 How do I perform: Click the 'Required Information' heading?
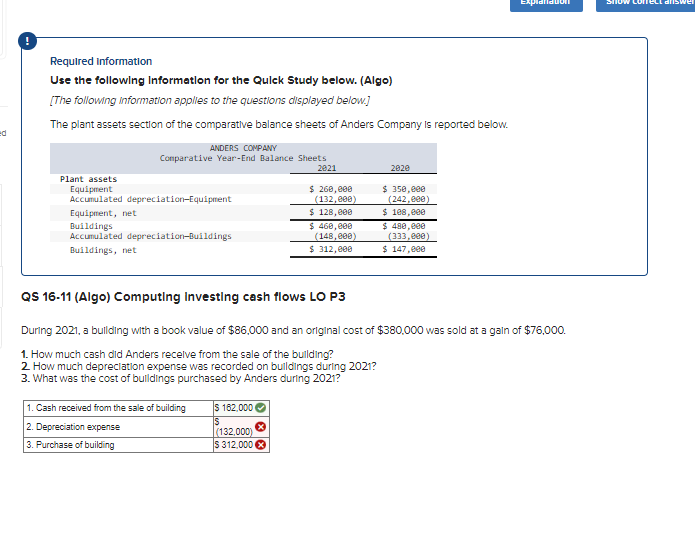[101, 61]
